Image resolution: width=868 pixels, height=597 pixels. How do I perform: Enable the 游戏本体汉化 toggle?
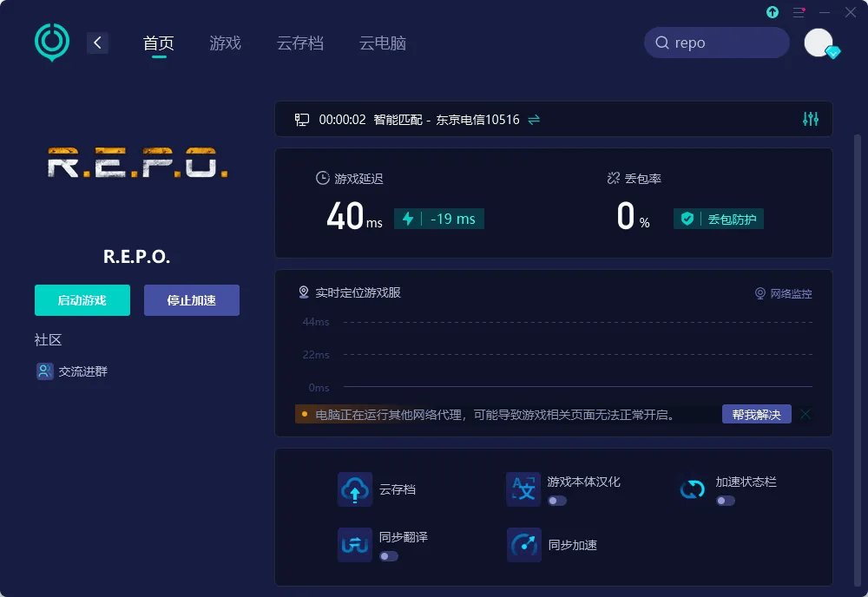556,501
